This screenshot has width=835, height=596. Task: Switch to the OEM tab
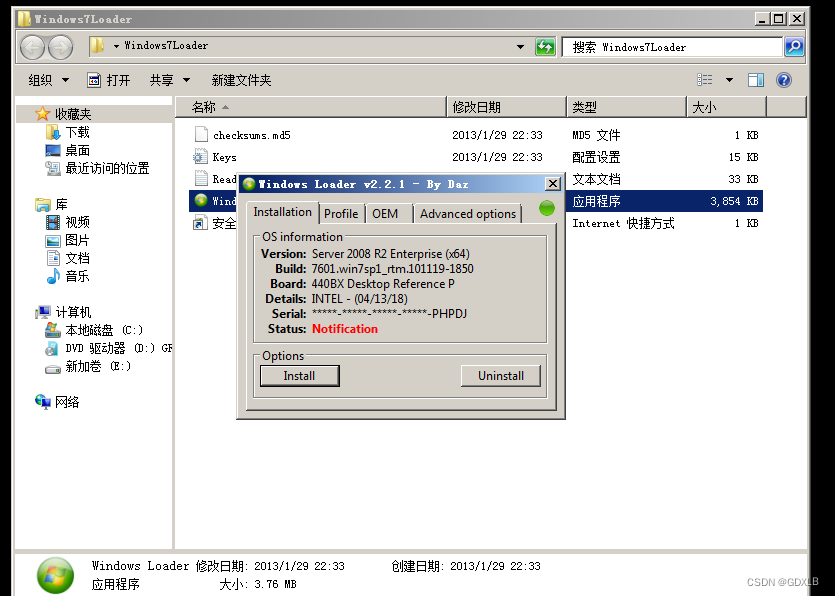click(x=385, y=214)
